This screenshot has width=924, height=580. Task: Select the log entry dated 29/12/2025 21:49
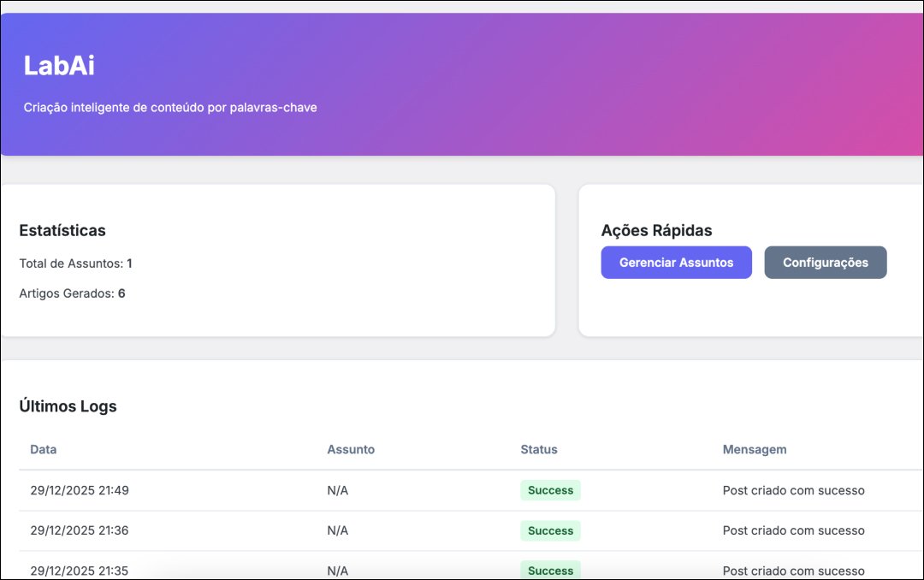pos(80,490)
